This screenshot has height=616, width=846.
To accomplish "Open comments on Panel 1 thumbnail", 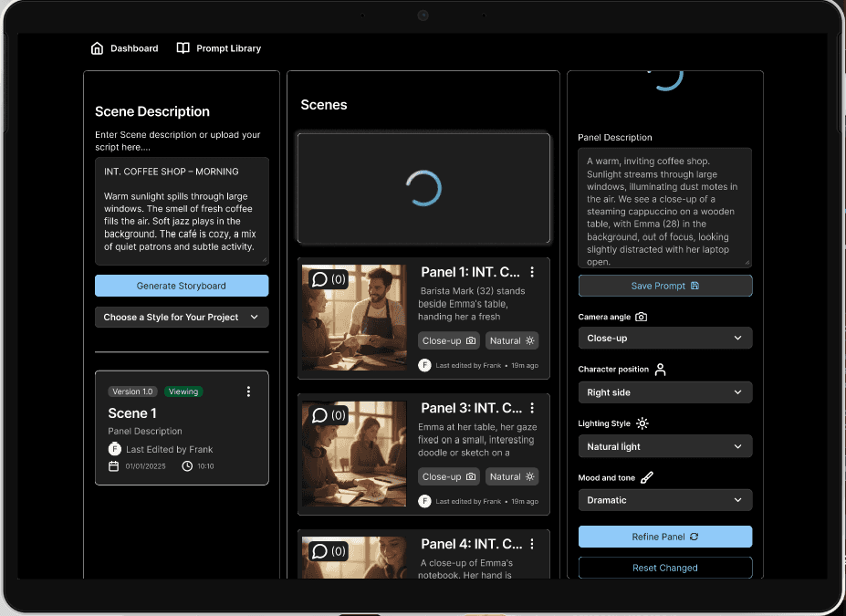I will (328, 279).
